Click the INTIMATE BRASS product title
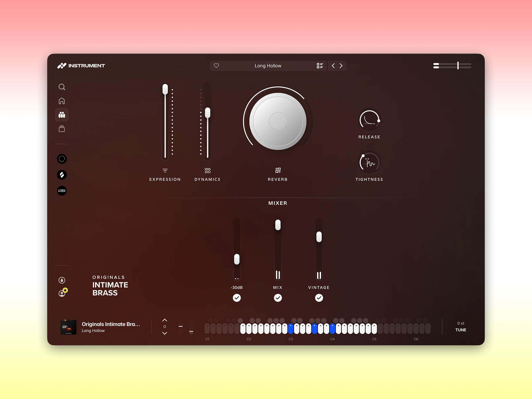Image resolution: width=532 pixels, height=399 pixels. pos(110,289)
